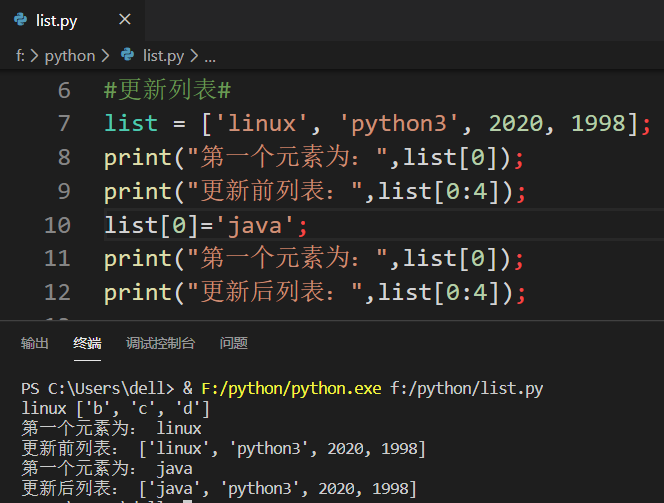Close the list.py editor tab
The image size is (664, 503).
click(x=125, y=19)
